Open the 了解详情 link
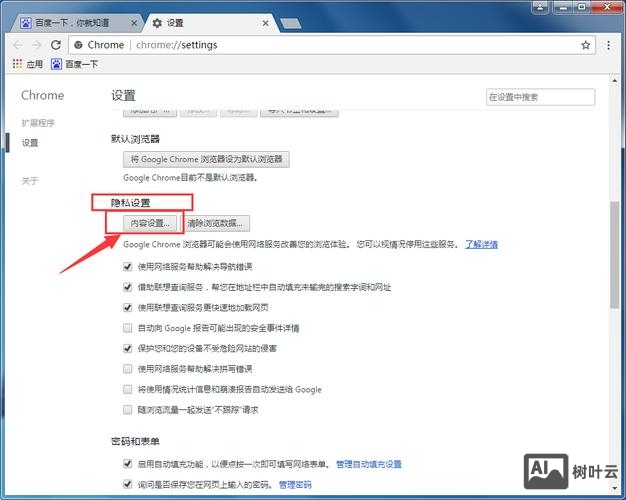 point(481,244)
